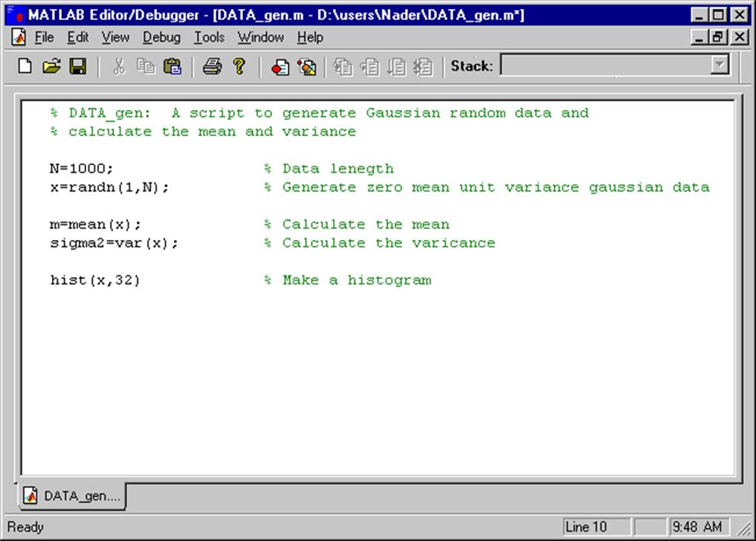
Task: Open the Edit menu
Action: pyautogui.click(x=77, y=37)
